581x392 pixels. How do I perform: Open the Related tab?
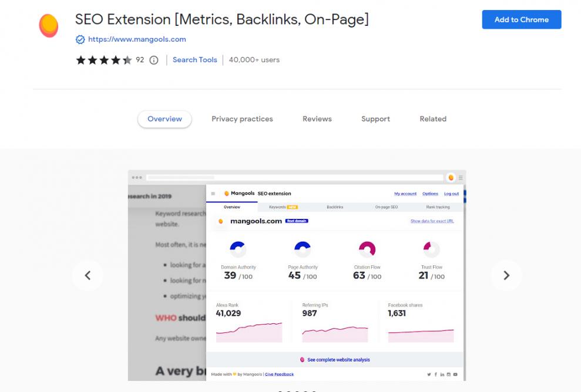click(x=433, y=119)
